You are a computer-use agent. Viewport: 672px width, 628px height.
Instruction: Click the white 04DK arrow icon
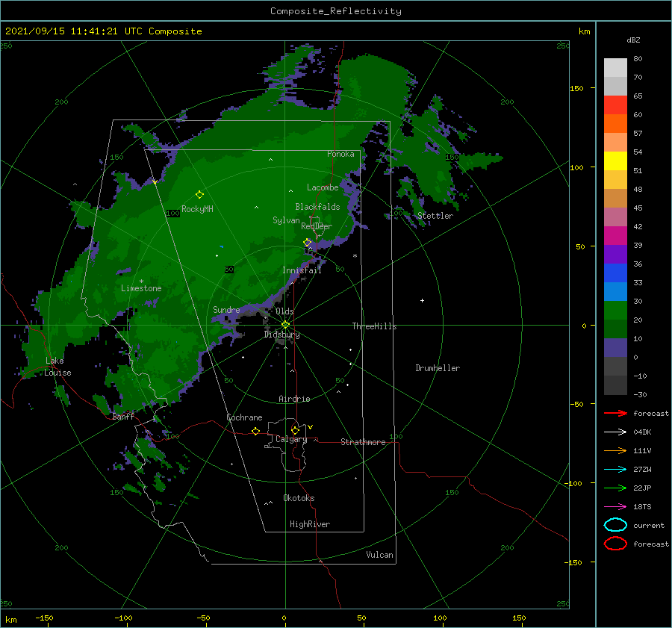click(x=615, y=432)
